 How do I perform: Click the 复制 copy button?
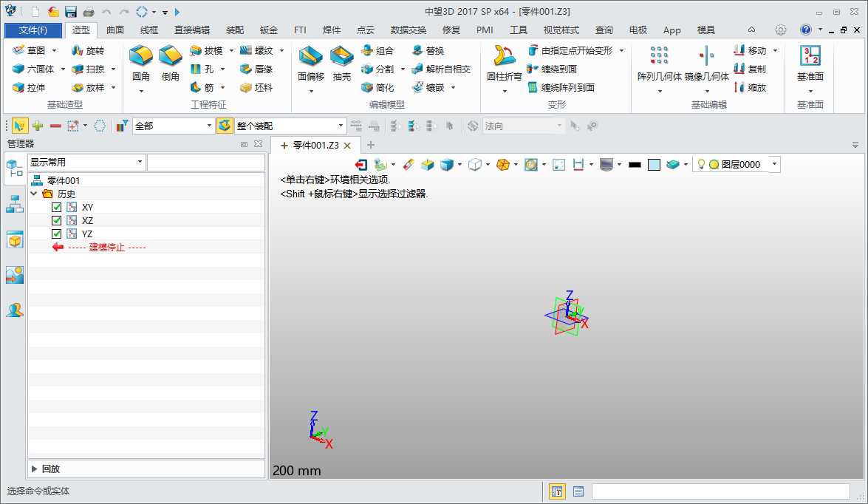click(750, 69)
